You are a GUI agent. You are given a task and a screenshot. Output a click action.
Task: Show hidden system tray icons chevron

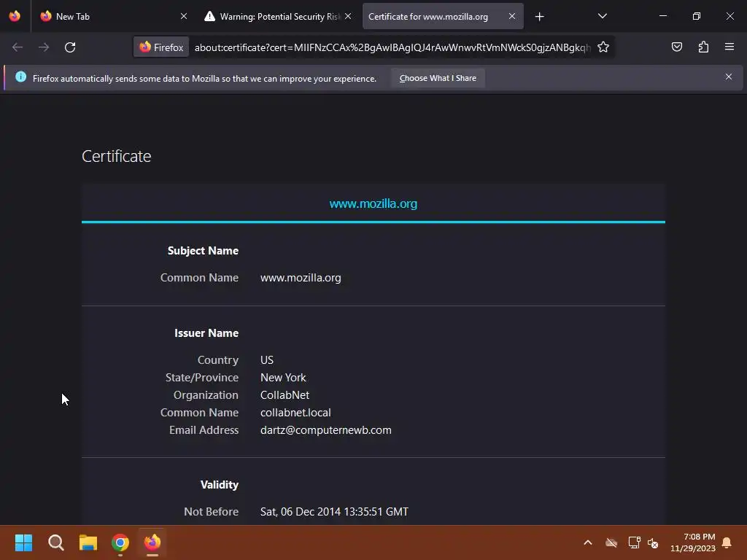[588, 542]
